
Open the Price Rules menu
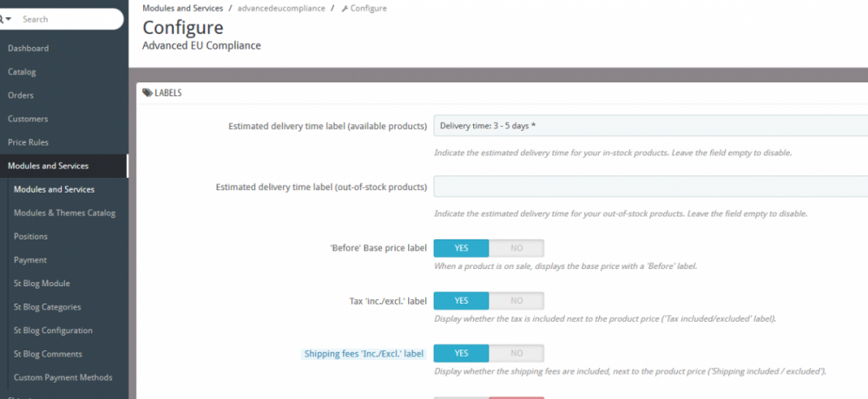pos(29,142)
